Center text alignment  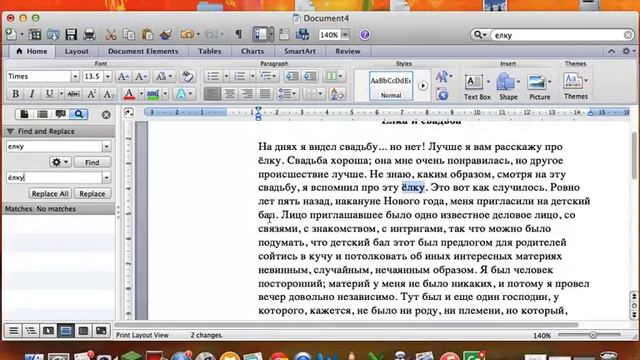[x=230, y=94]
